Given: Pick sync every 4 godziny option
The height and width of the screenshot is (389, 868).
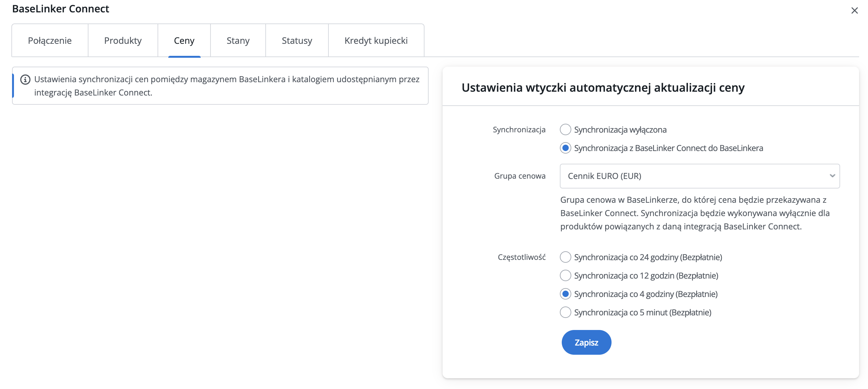Looking at the screenshot, I should [566, 294].
